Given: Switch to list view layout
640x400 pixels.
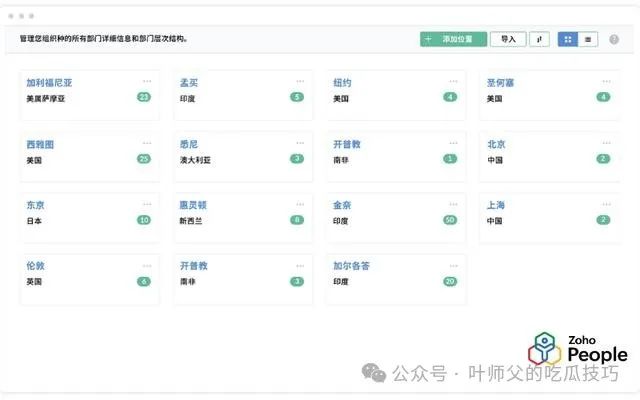Looking at the screenshot, I should [588, 39].
